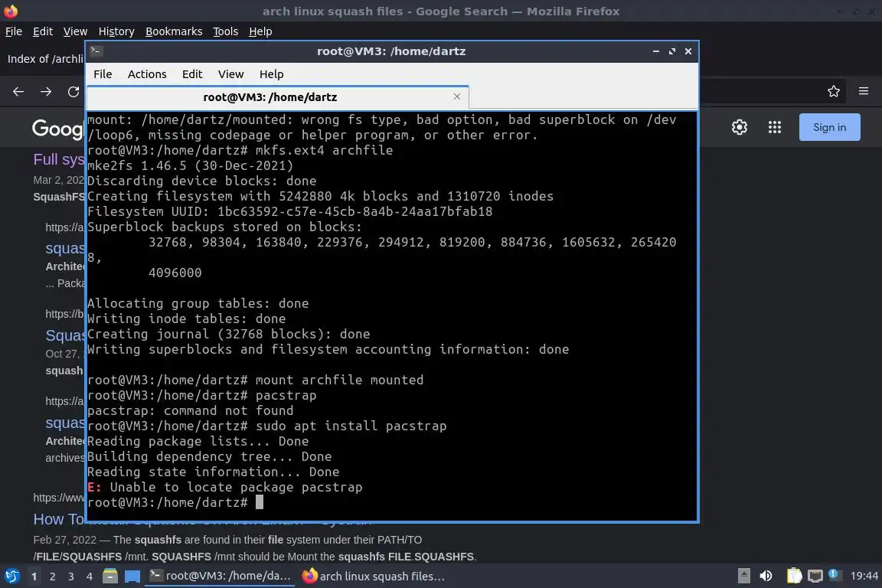The image size is (882, 588).
Task: Open Firefox Help menu
Action: click(260, 31)
